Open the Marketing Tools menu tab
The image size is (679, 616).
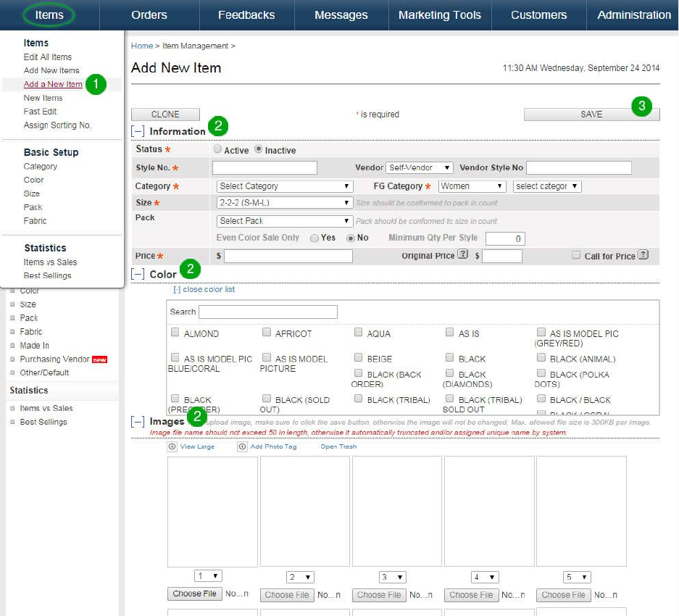[440, 14]
